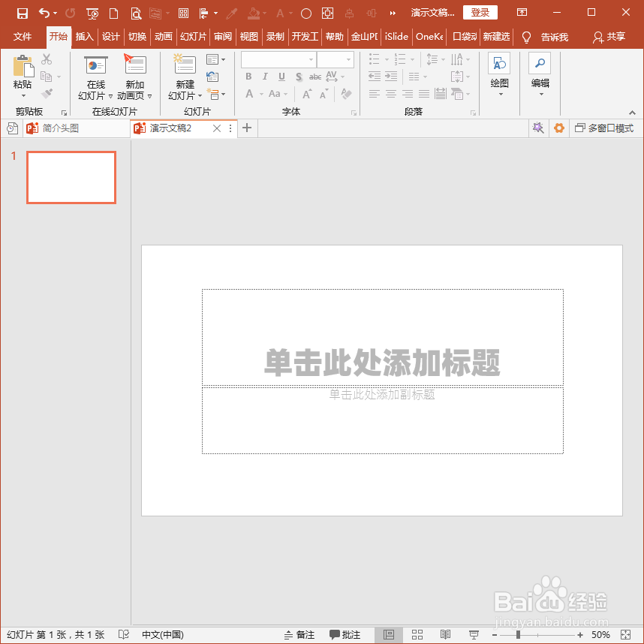Screen dimensions: 644x644
Task: Open line spacing options
Action: coord(435,59)
